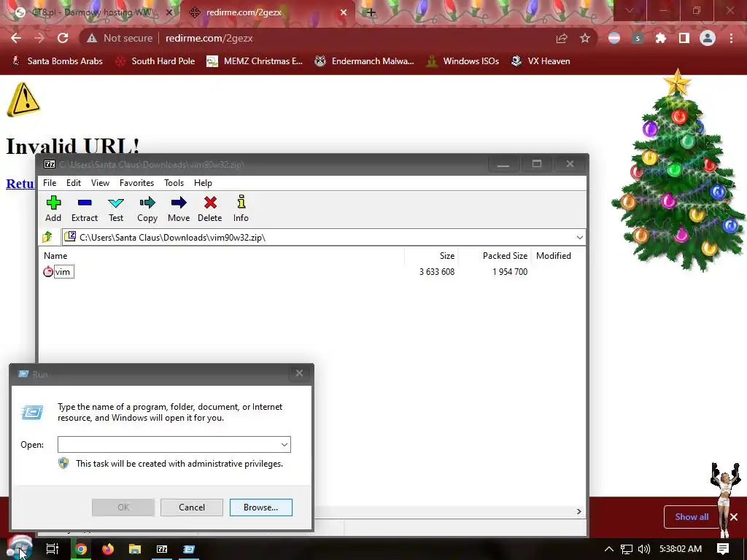Open the Edit menu in 7-Zip
This screenshot has width=747, height=560.
pyautogui.click(x=74, y=183)
